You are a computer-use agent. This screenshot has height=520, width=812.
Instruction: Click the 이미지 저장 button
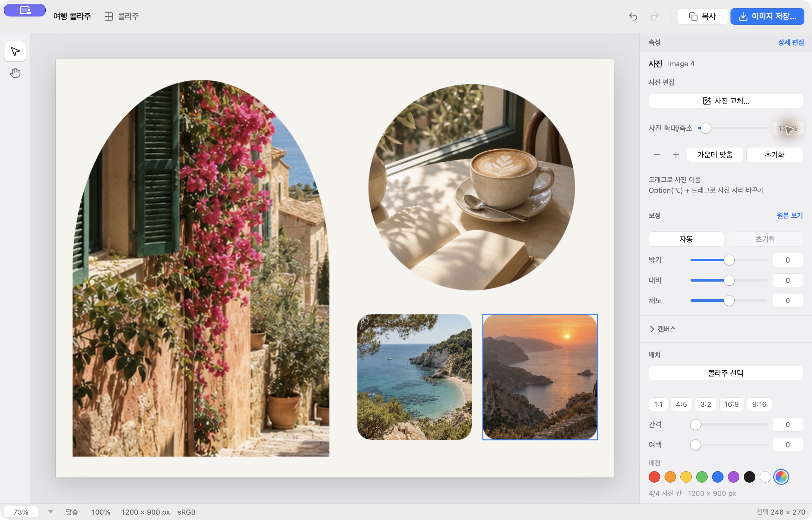click(767, 16)
